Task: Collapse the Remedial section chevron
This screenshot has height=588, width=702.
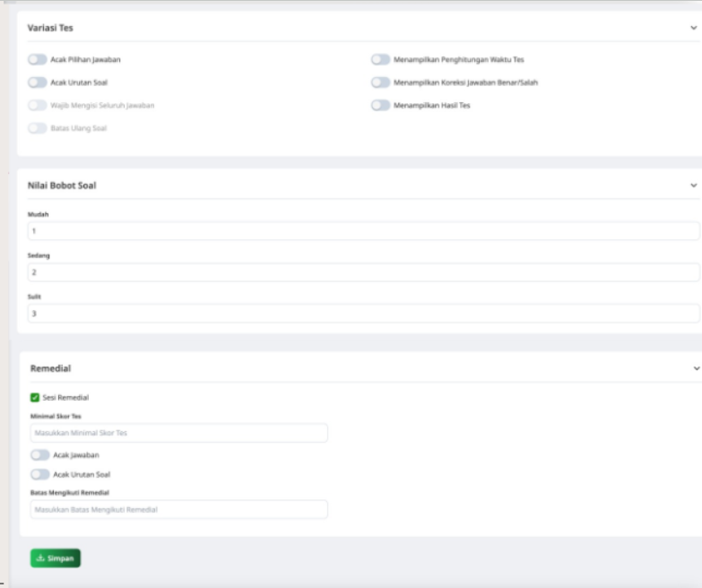Action: tap(697, 368)
